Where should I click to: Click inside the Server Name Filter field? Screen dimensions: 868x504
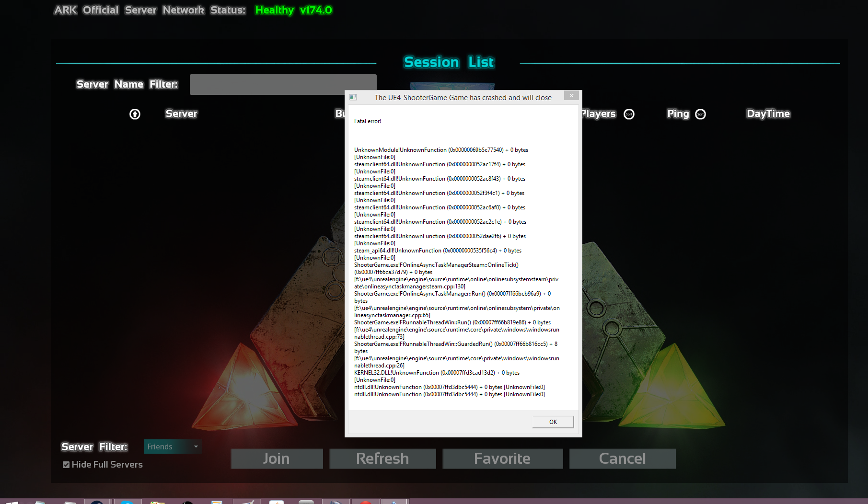coord(283,84)
